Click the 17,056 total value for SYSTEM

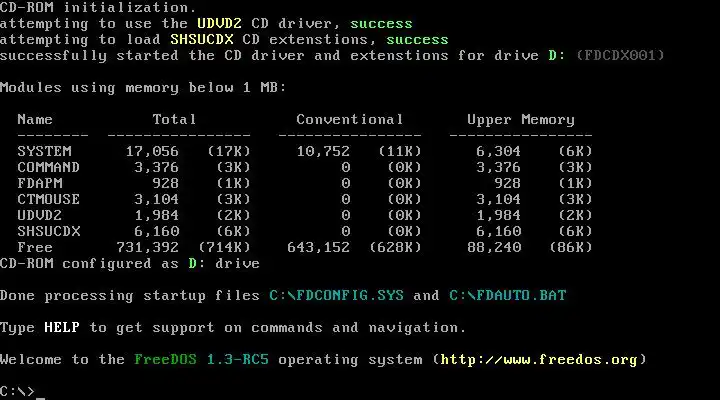point(152,152)
